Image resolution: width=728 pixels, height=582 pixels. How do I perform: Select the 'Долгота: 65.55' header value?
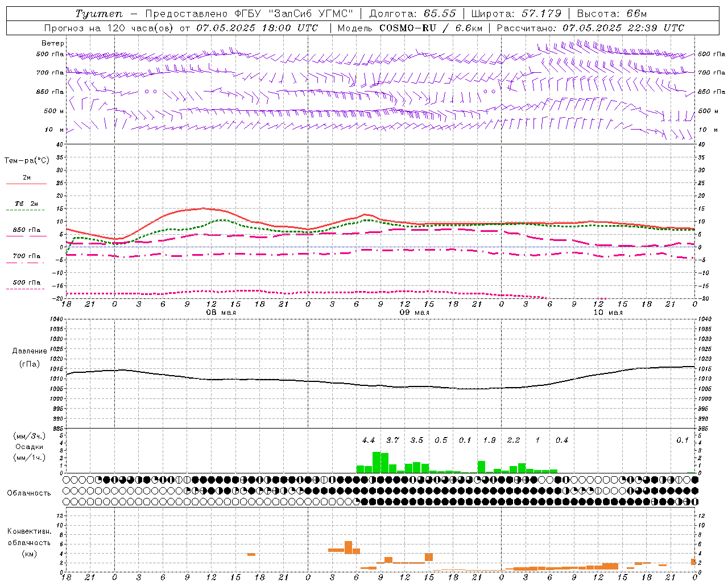[x=412, y=14]
